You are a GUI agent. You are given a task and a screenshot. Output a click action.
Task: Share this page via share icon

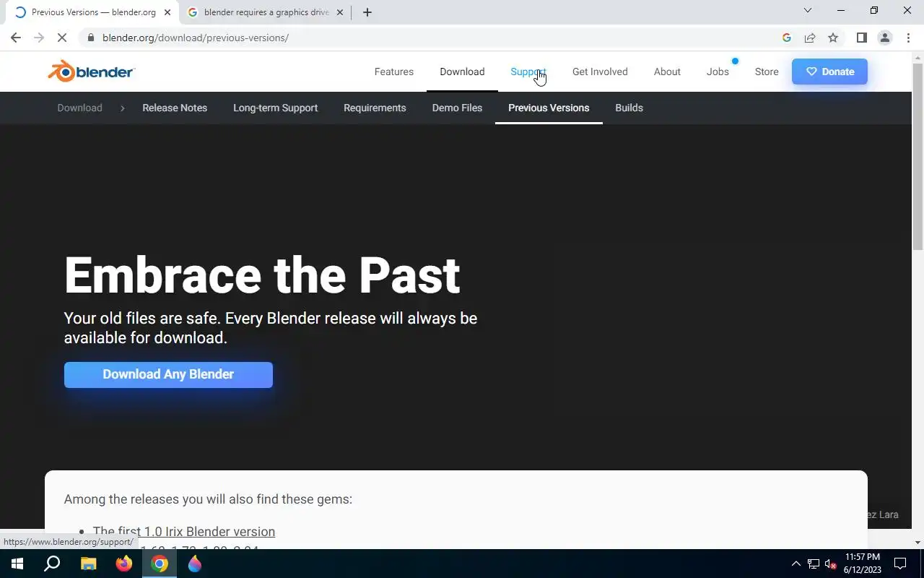tap(810, 38)
